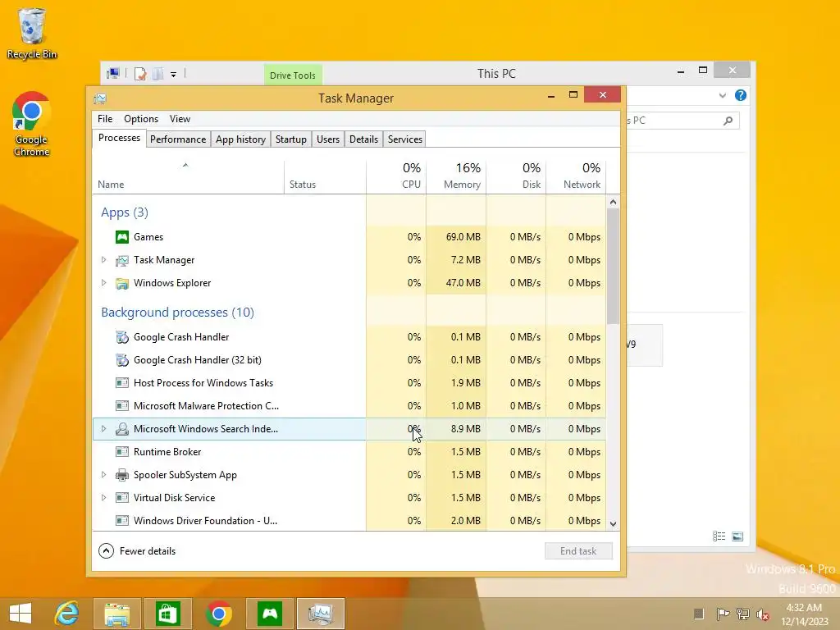Switch This PC to large icons view
Screen dimensions: 840x630
point(737,536)
